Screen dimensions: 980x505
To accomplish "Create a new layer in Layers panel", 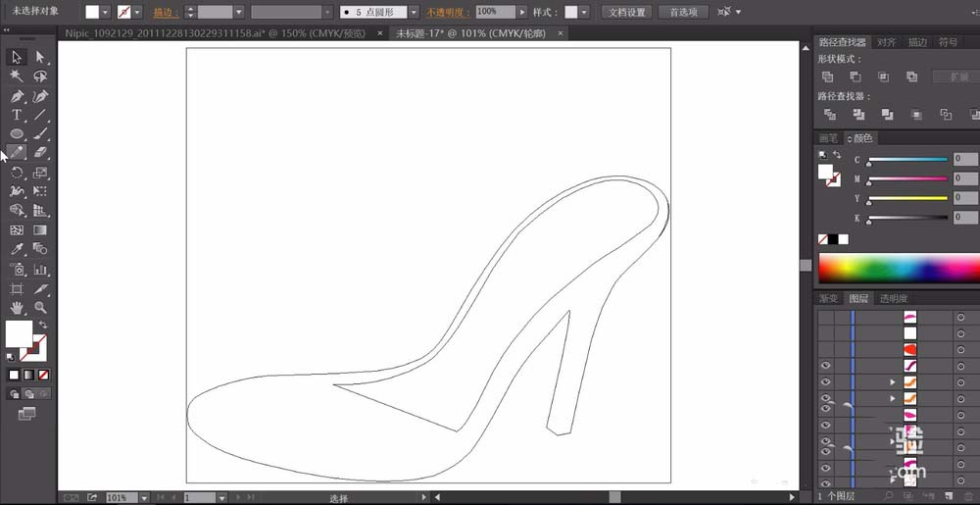I will (x=948, y=495).
